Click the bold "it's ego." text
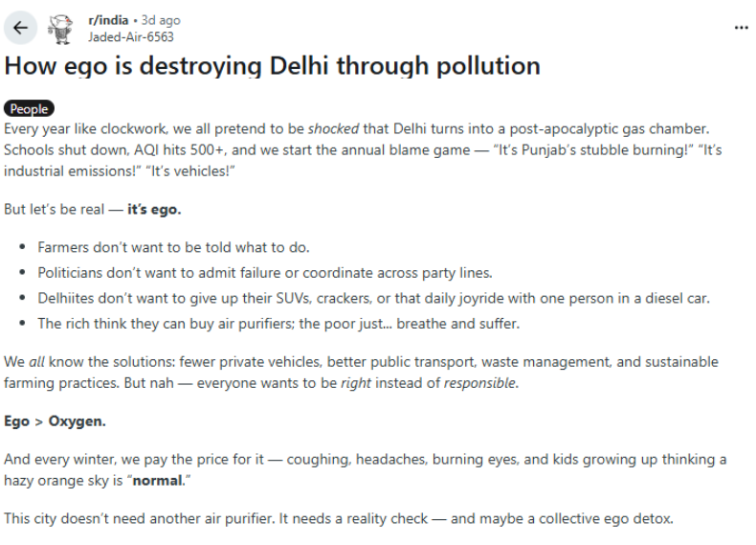Screen dimensions: 756x545 153,208
